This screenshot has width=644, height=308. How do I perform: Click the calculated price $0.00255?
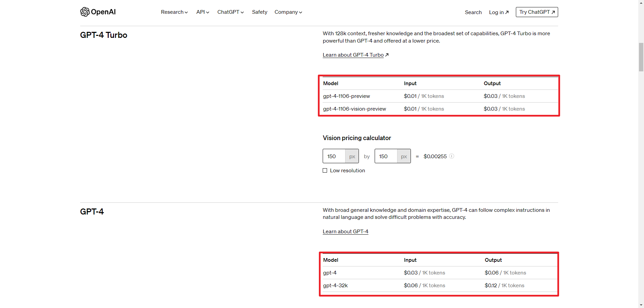pos(435,157)
